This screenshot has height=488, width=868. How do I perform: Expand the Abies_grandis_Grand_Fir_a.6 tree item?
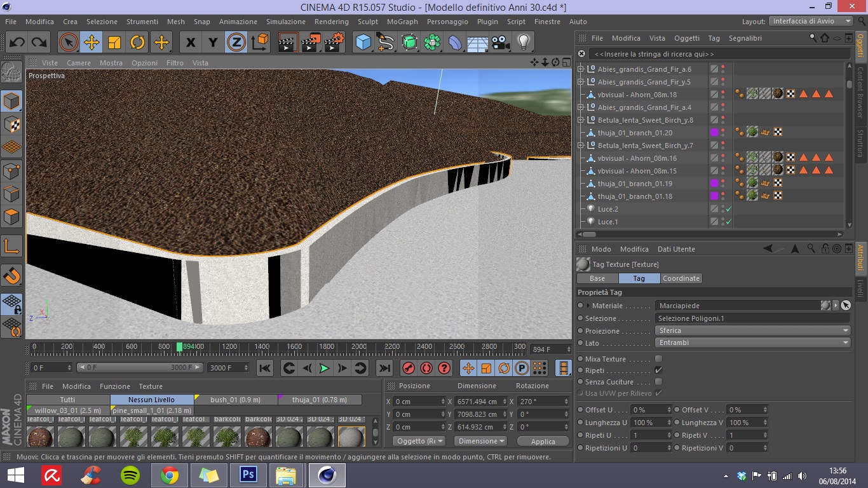580,69
